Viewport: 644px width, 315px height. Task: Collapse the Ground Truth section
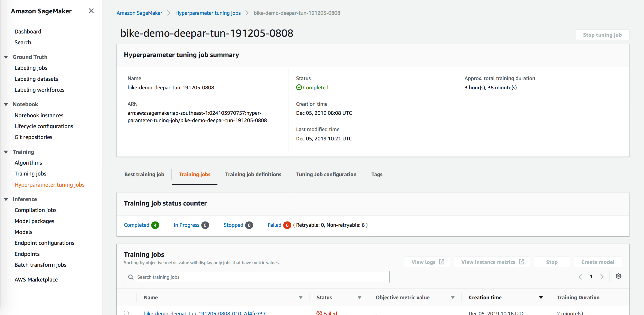[6, 57]
